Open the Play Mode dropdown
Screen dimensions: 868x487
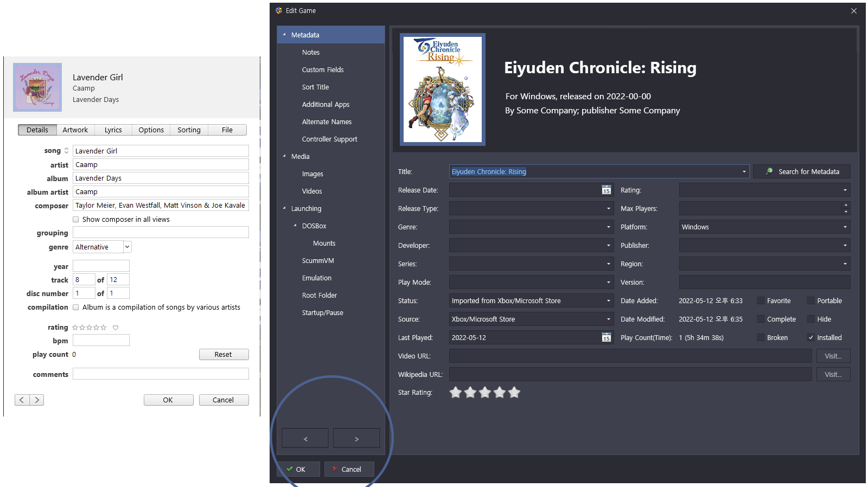tap(608, 283)
